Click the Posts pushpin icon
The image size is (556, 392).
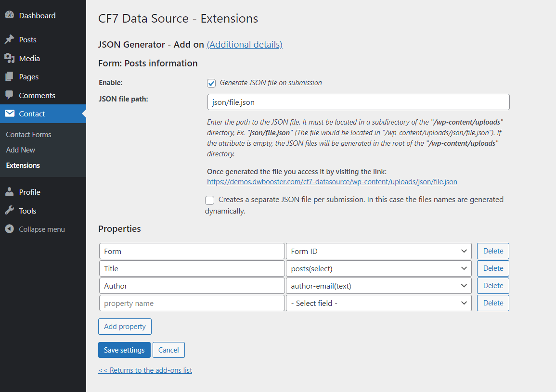coord(9,39)
